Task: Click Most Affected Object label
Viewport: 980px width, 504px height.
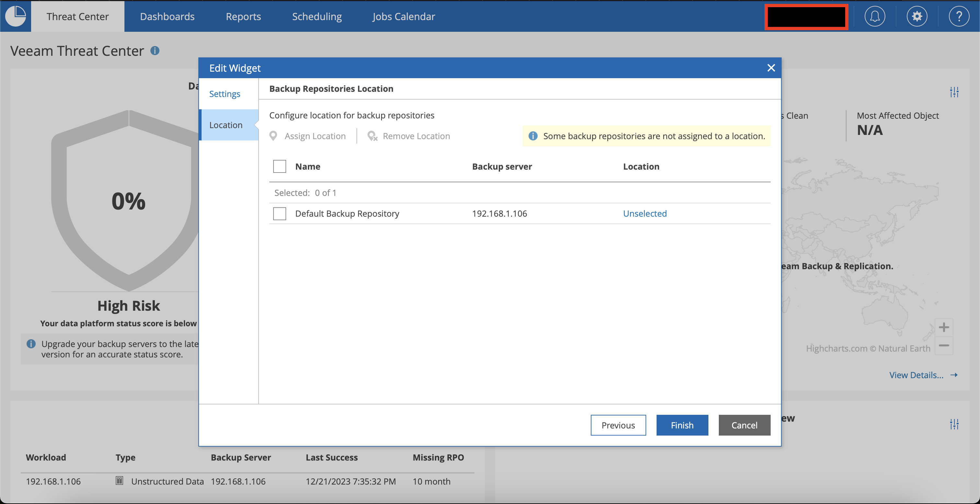Action: click(897, 115)
